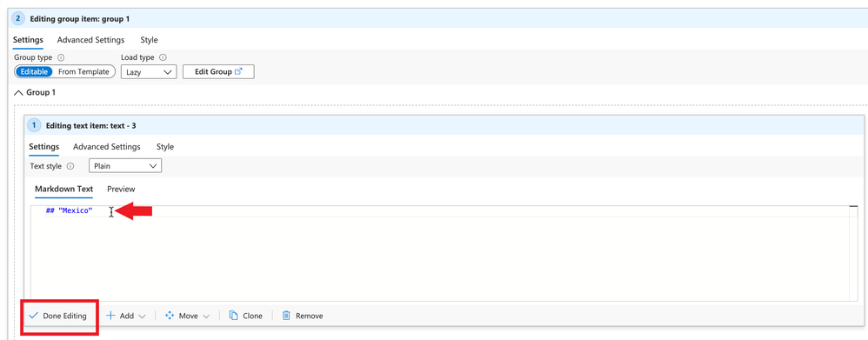Click the Clone copy icon
The height and width of the screenshot is (340, 868).
click(x=234, y=316)
